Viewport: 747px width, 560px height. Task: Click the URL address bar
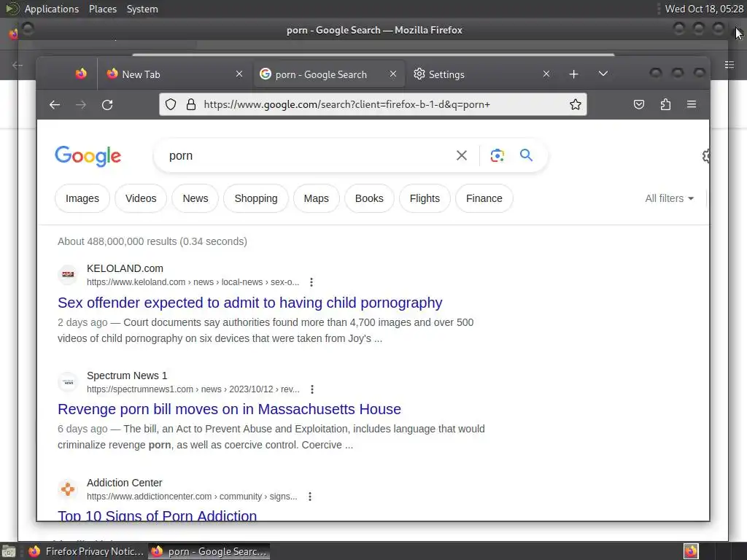tap(373, 104)
